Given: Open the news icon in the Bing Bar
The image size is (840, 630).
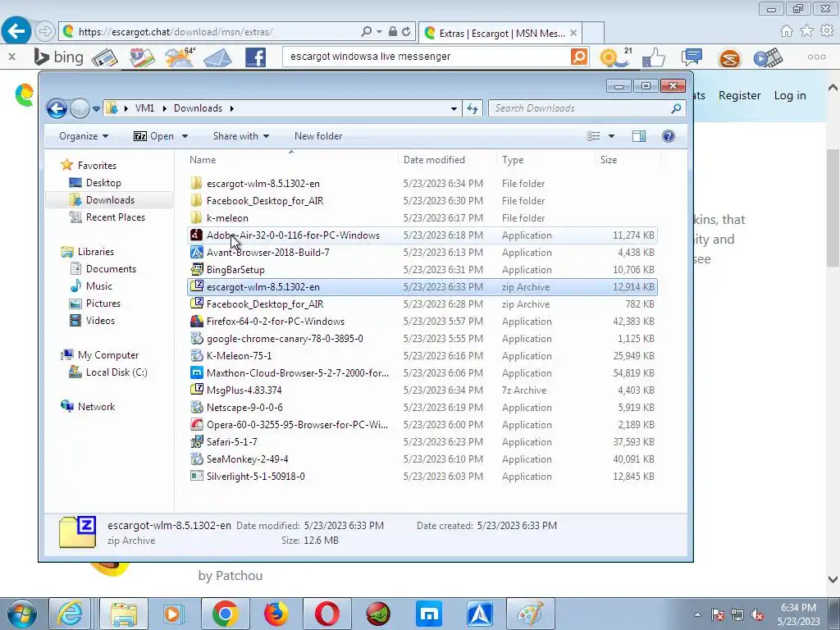Looking at the screenshot, I should [x=105, y=57].
